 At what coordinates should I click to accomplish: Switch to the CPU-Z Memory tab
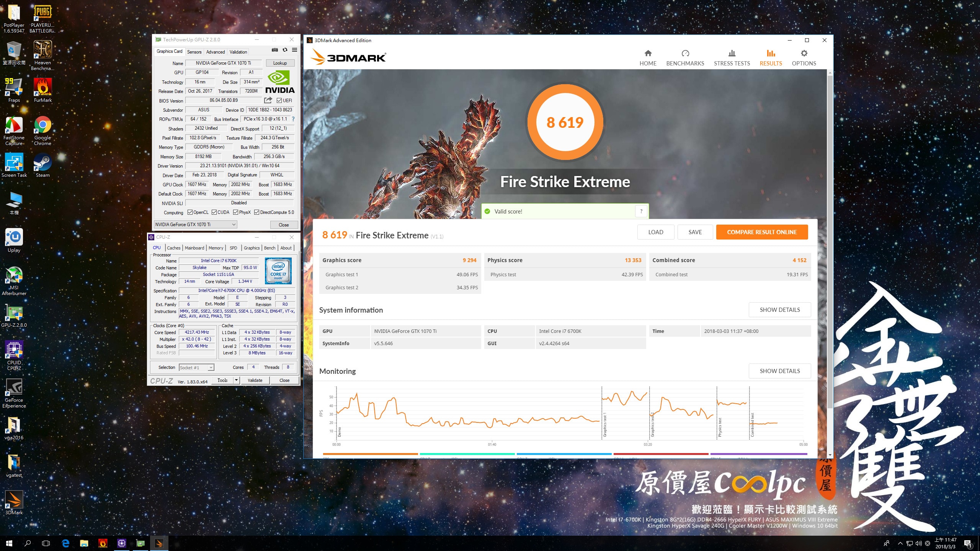[216, 248]
